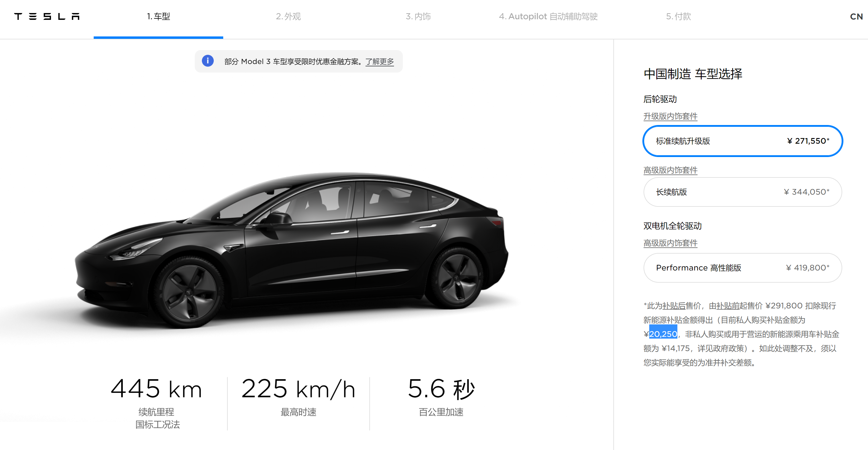Click the highlighted 20,250 subsidy amount
Image resolution: width=868 pixels, height=450 pixels.
pos(663,334)
